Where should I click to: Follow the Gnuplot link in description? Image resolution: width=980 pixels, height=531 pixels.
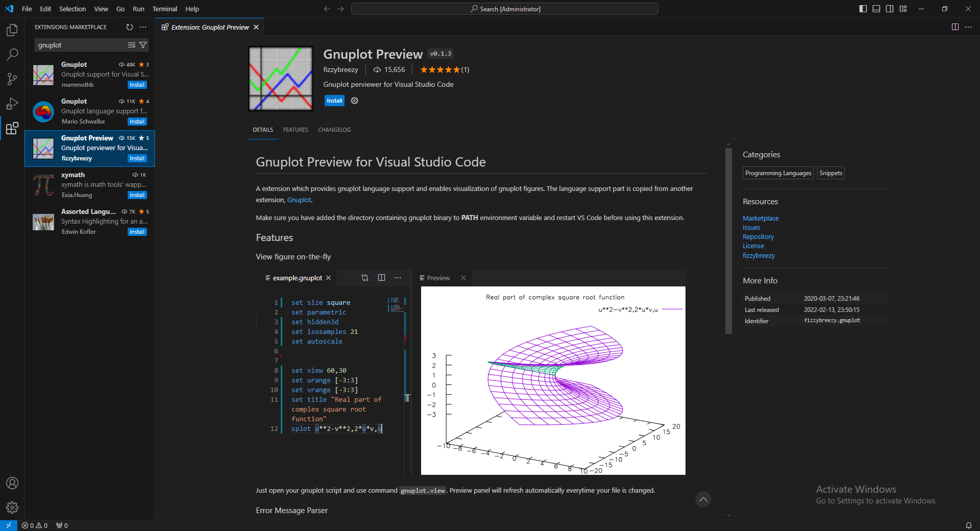tap(299, 200)
